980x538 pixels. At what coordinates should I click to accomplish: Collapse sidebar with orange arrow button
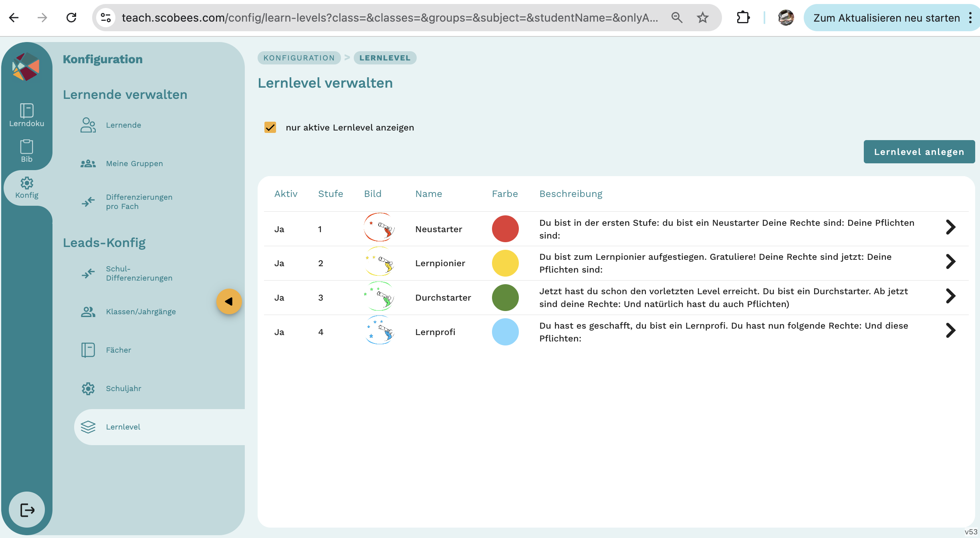point(229,301)
